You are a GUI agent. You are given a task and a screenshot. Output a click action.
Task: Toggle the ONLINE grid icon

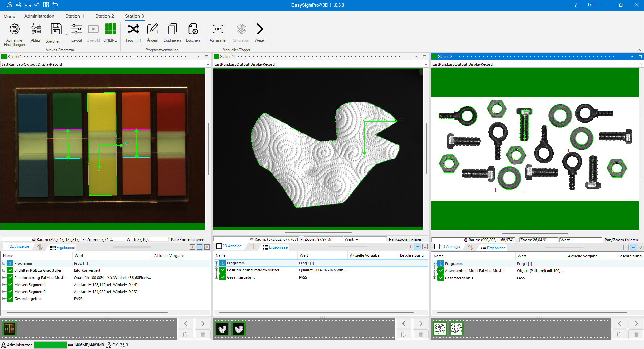(x=110, y=29)
